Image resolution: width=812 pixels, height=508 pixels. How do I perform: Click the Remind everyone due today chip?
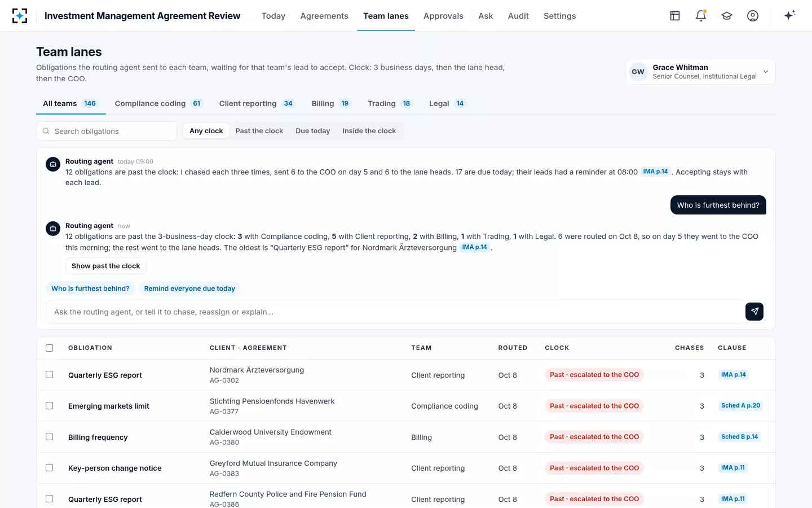189,288
